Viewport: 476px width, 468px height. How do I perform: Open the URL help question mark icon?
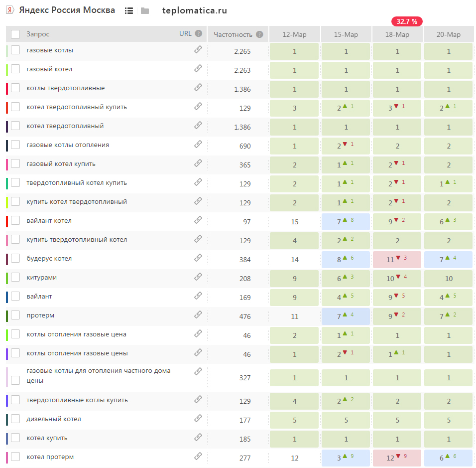[x=198, y=33]
